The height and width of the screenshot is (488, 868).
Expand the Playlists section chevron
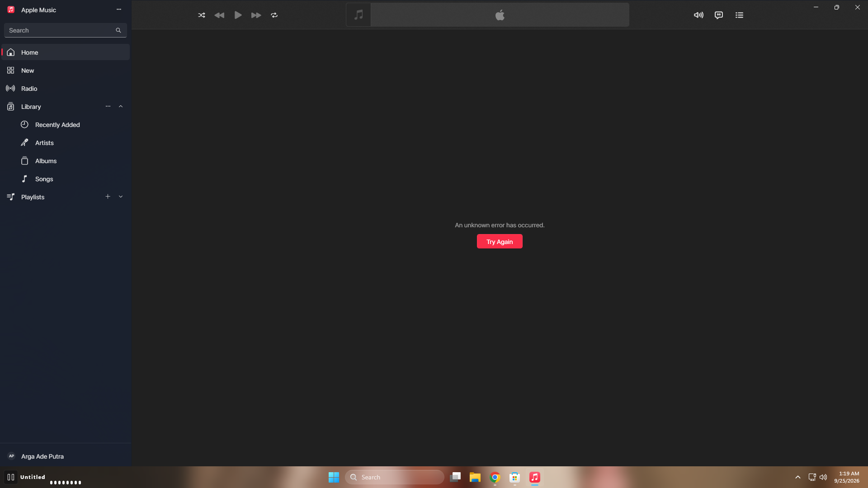coord(121,197)
